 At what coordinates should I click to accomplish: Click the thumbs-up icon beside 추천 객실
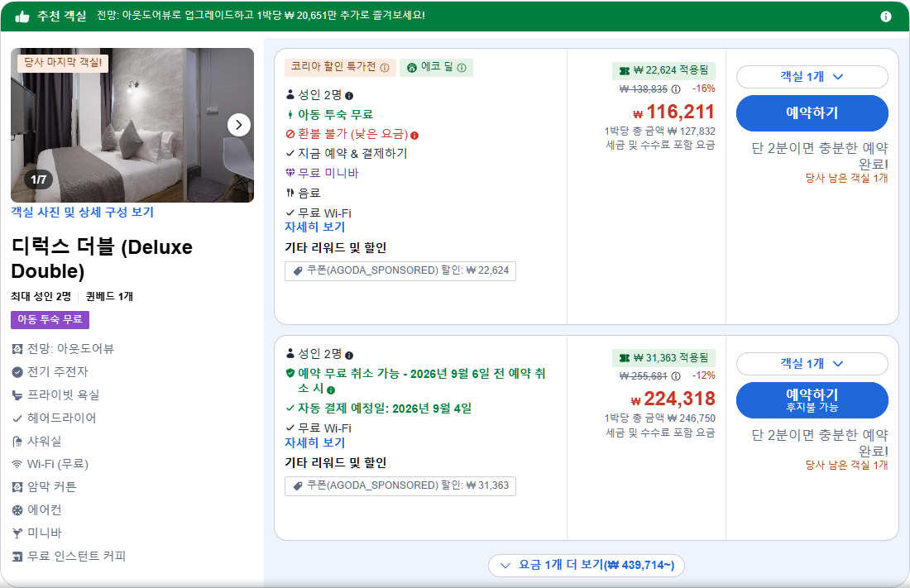[22, 17]
